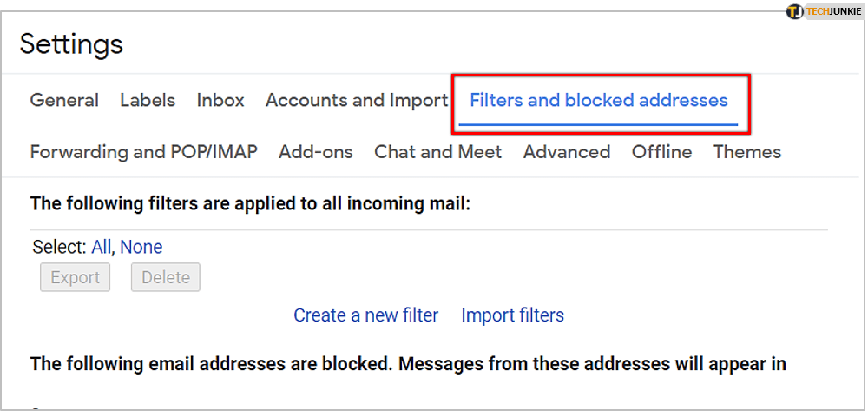Open the Accounts and Import tab
Screen dimensions: 868x411
click(x=357, y=101)
